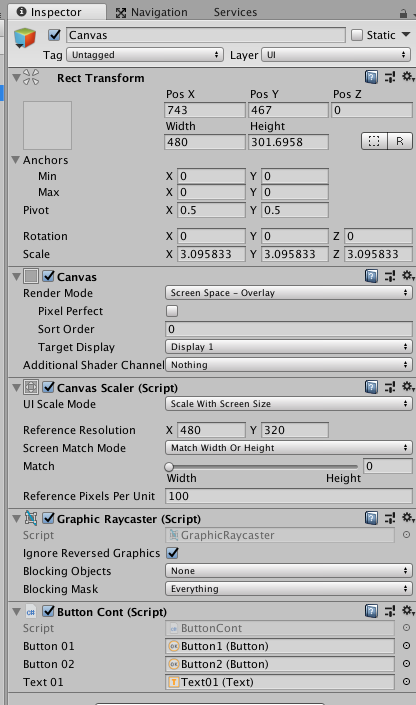Switch to the Services tab
The image size is (416, 705).
pos(235,12)
